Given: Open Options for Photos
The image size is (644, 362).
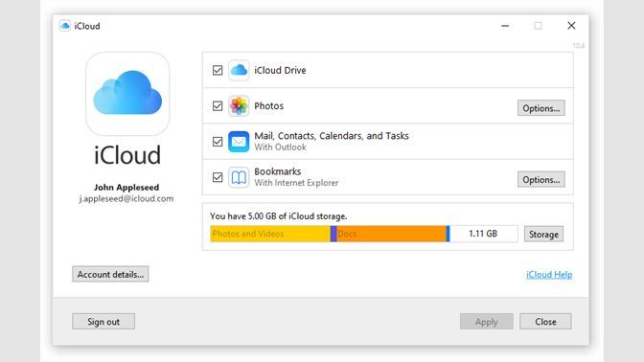Looking at the screenshot, I should coord(540,108).
